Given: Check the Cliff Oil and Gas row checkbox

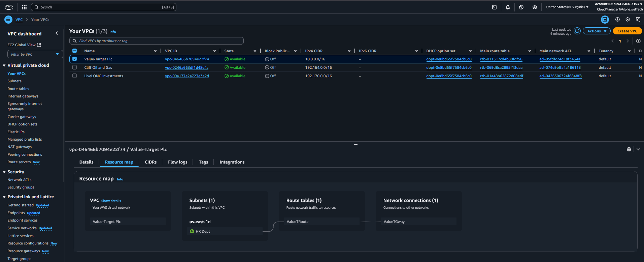Looking at the screenshot, I should pyautogui.click(x=74, y=67).
